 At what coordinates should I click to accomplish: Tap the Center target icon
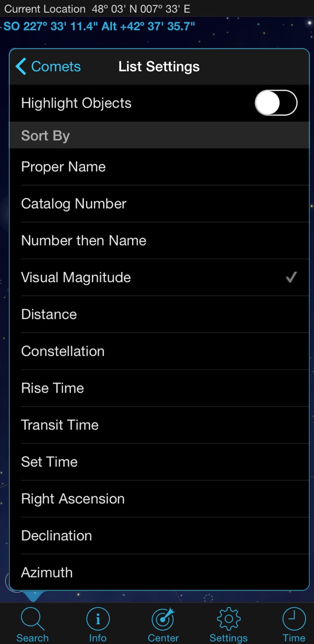point(163,619)
